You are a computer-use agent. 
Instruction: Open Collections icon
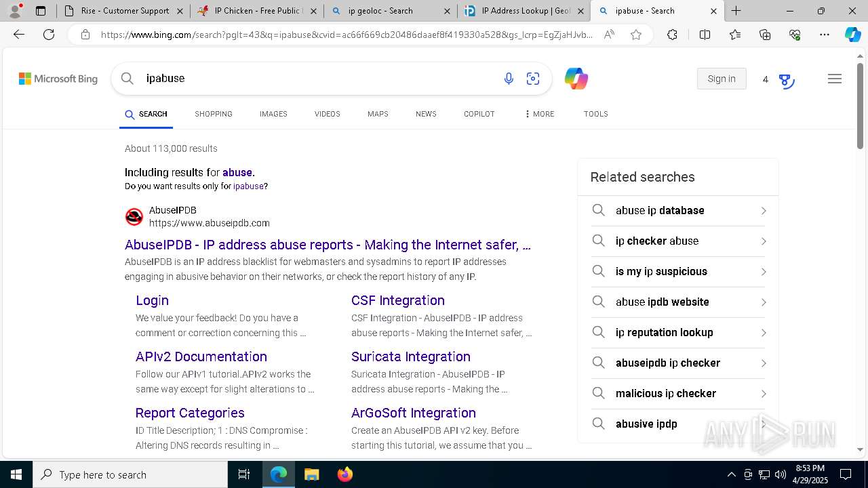pos(765,35)
